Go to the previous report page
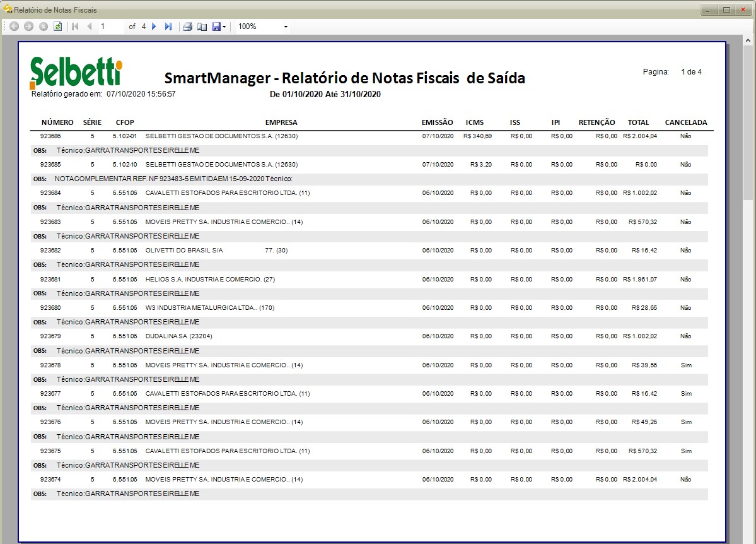 point(89,27)
